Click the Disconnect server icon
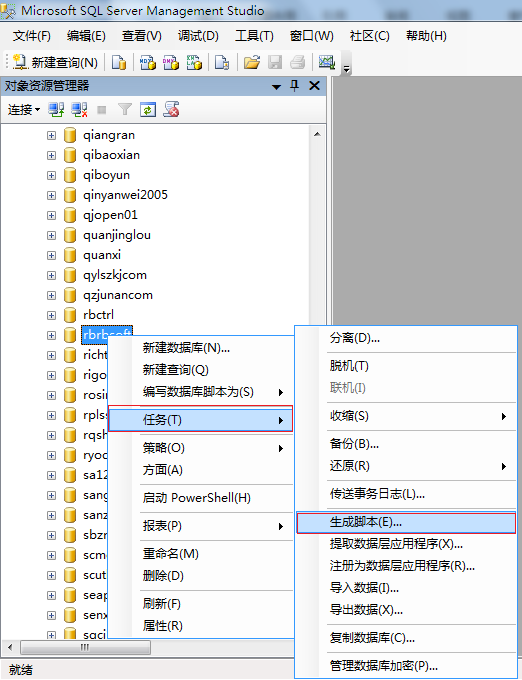The height and width of the screenshot is (680, 522). 79,110
